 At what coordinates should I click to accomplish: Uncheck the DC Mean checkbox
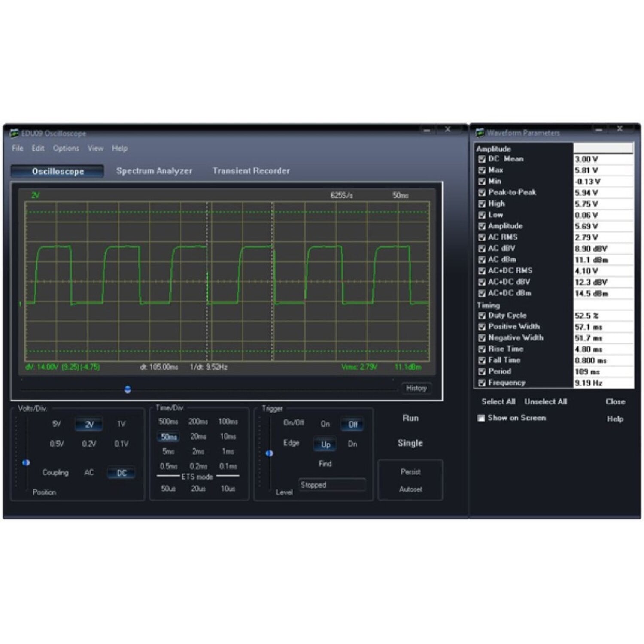[482, 159]
